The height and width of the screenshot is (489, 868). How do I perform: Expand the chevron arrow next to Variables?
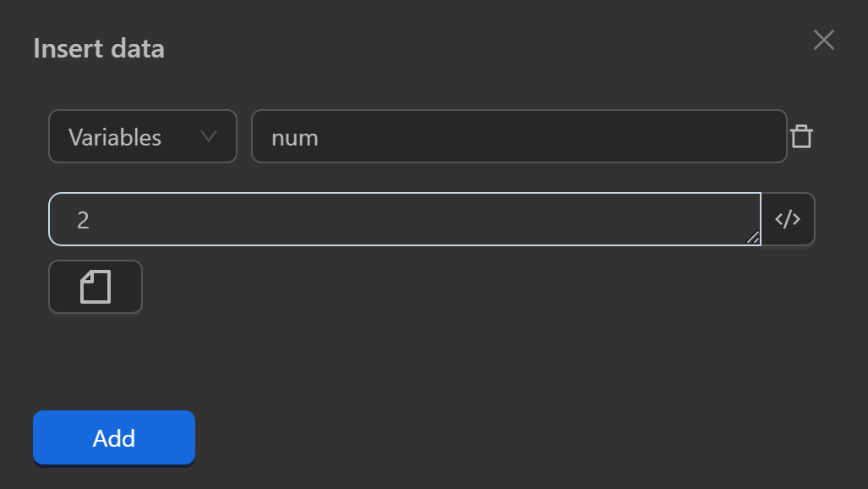pyautogui.click(x=208, y=136)
